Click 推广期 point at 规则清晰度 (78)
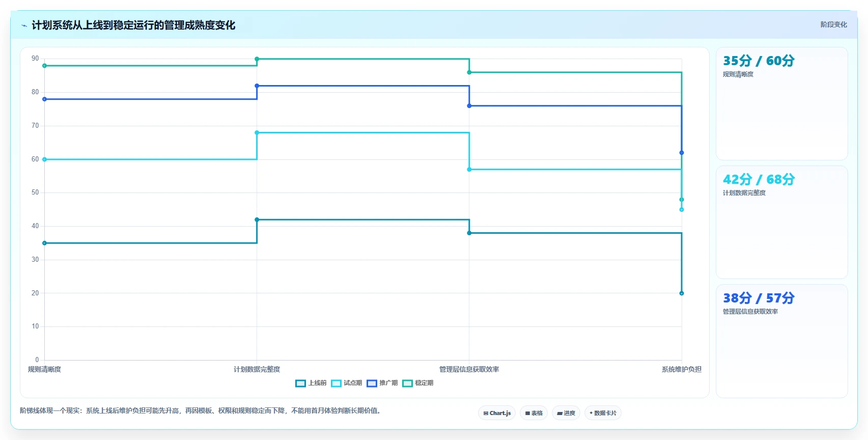This screenshot has height=440, width=868. tap(44, 99)
